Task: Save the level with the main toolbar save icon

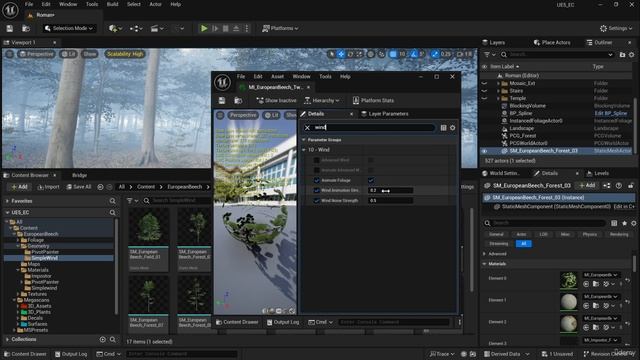Action: coord(10,28)
